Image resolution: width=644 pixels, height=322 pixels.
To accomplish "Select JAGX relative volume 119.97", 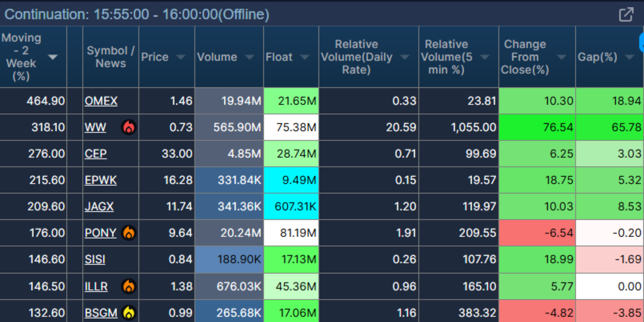I will [459, 206].
